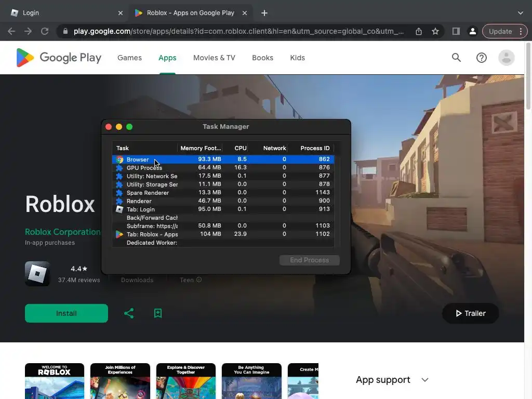Add Roblox to wishlist bookmark icon
Image resolution: width=532 pixels, height=399 pixels.
click(158, 313)
